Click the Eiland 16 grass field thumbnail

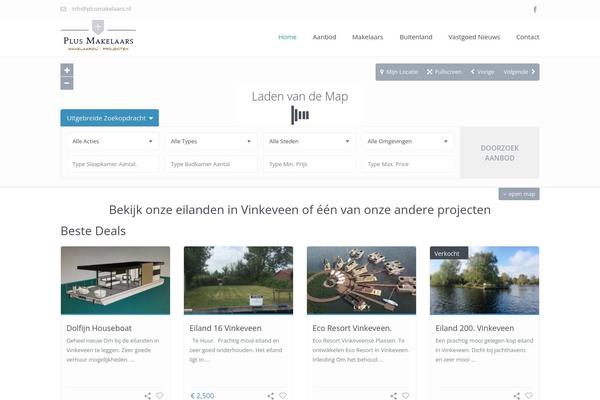(x=238, y=281)
